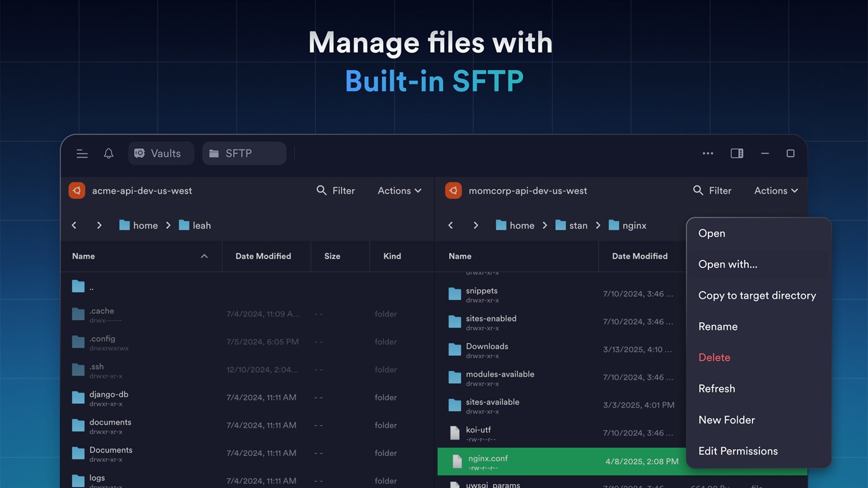Choose Rename from the context menu
Screen dimensions: 868x488
click(718, 326)
